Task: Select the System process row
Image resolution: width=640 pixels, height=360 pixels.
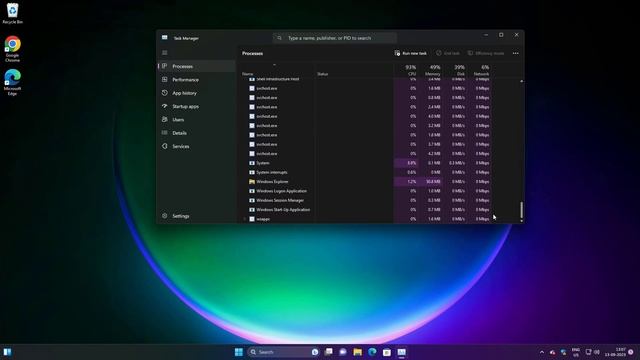Action: click(x=366, y=163)
